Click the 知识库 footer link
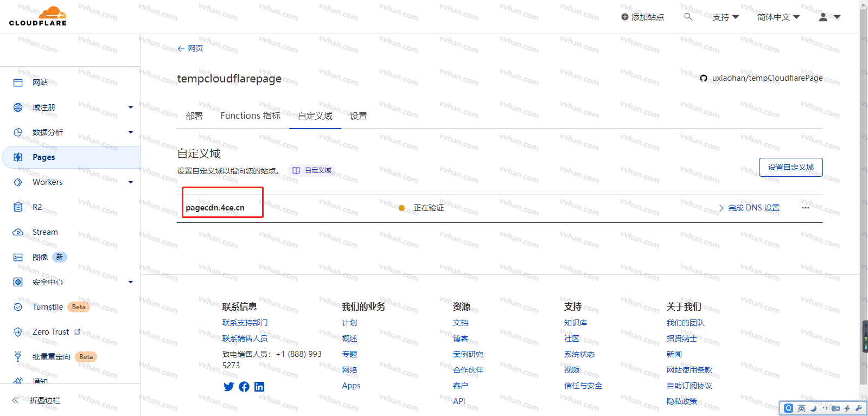This screenshot has height=416, width=868. [576, 323]
